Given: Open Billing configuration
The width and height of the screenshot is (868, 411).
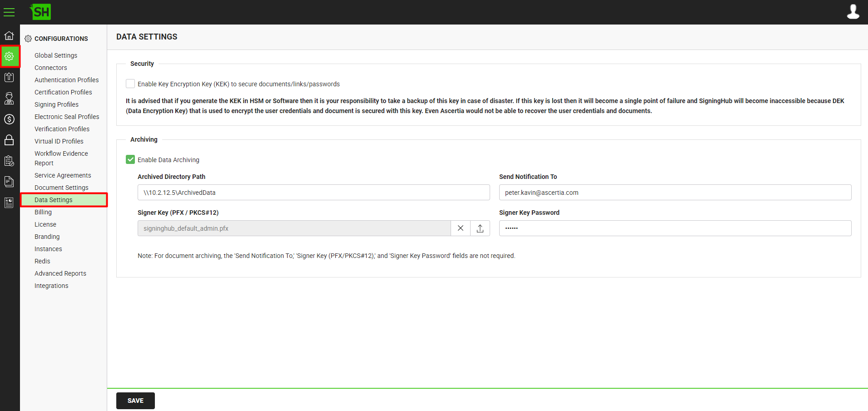Looking at the screenshot, I should [x=43, y=212].
